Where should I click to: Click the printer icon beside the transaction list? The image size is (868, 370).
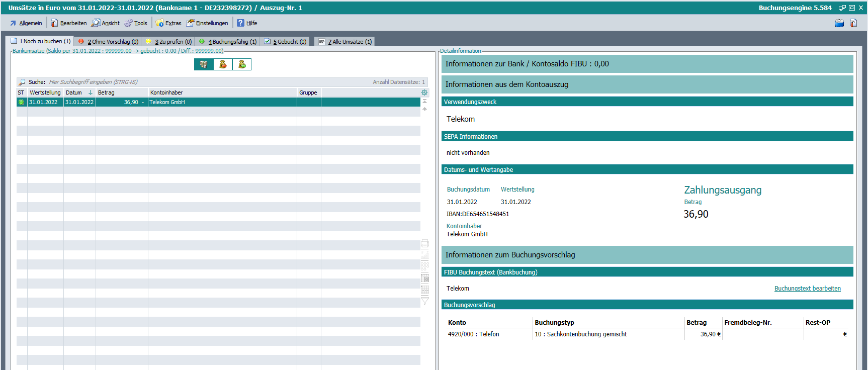tap(425, 244)
